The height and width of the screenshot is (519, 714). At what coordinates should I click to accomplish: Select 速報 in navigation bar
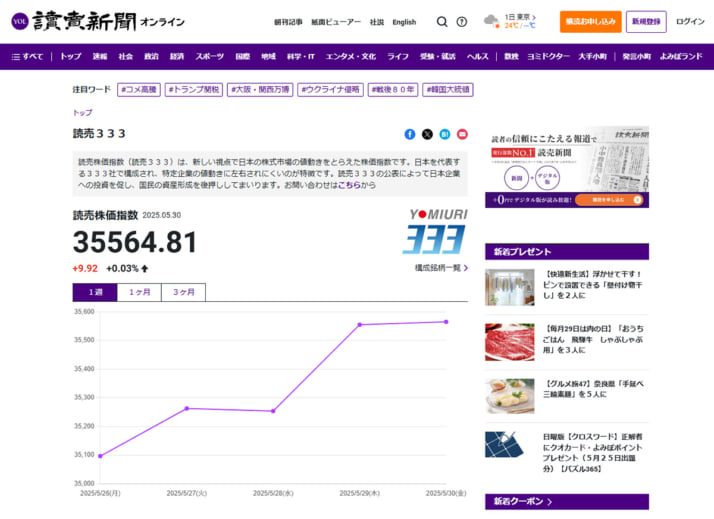pos(100,56)
